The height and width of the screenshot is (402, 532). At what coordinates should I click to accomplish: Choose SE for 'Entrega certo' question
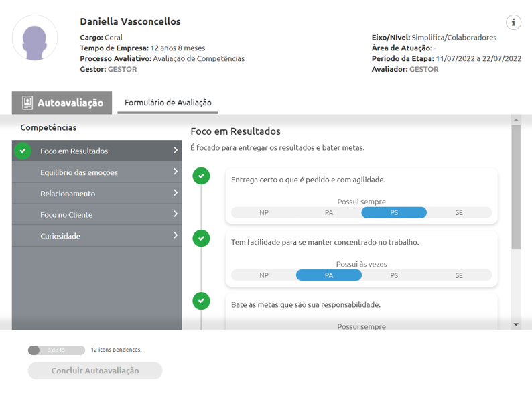coord(459,213)
